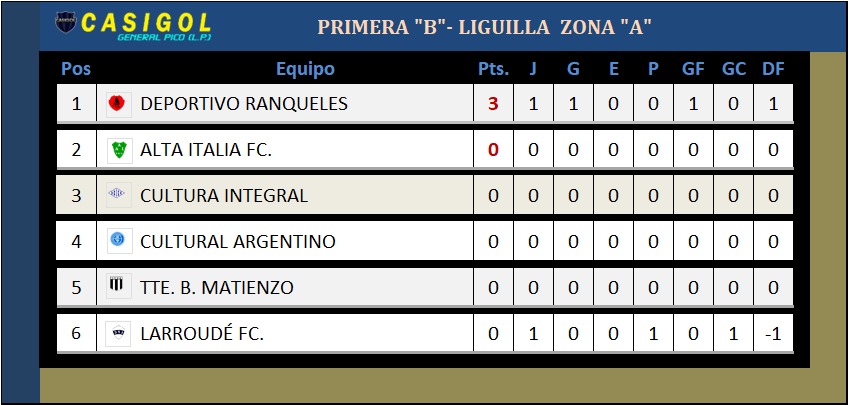Select position number 4 cell

[76, 241]
